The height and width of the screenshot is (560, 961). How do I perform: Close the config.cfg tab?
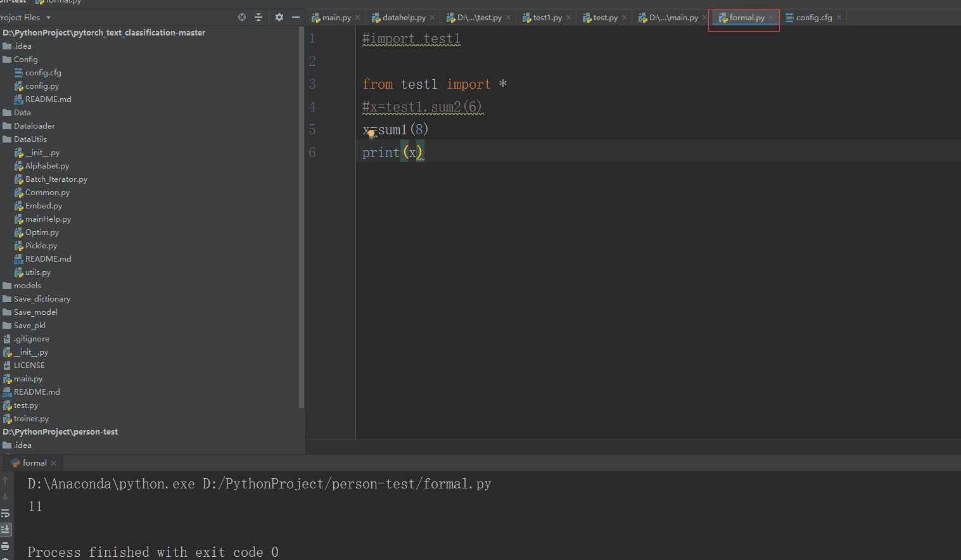[839, 18]
